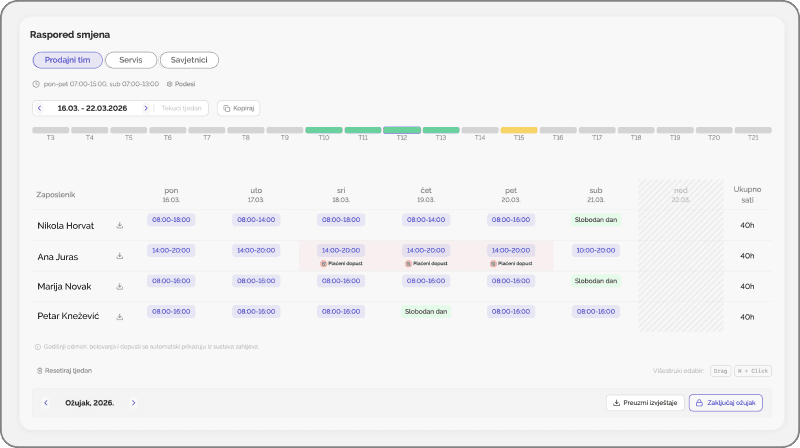Go to previous week using left arrow
Screen dimensions: 800x448
coord(40,108)
